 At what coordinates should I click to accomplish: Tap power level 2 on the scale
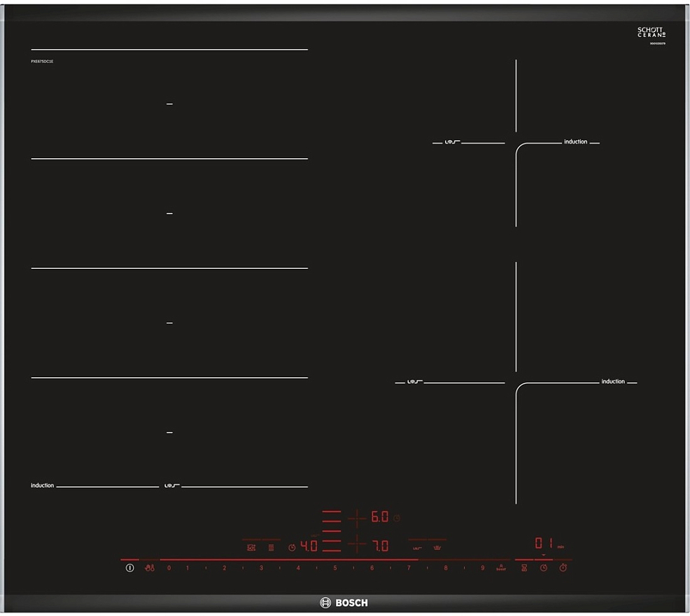click(x=224, y=568)
